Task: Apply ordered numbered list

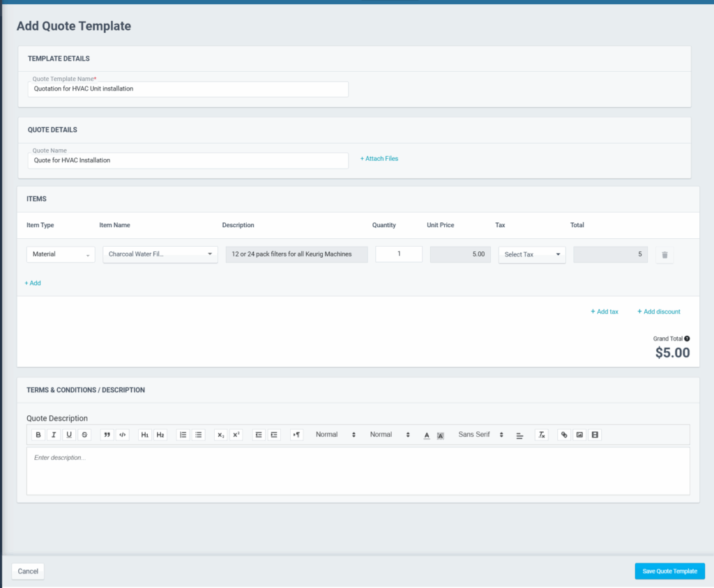Action: click(x=183, y=435)
